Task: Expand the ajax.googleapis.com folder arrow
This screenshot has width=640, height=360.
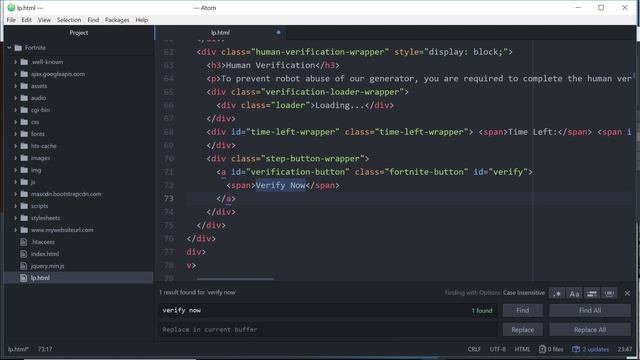Action: click(16, 74)
